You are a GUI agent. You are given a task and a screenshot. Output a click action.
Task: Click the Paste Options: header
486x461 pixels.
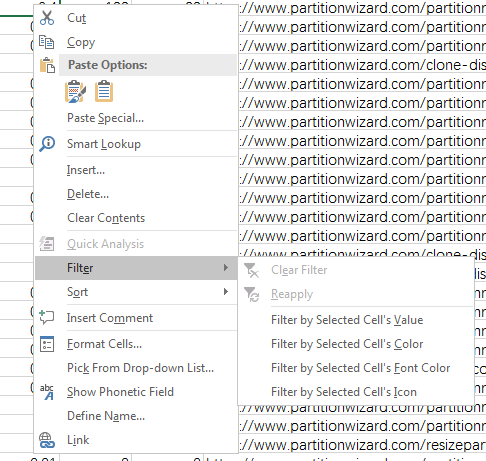click(107, 65)
